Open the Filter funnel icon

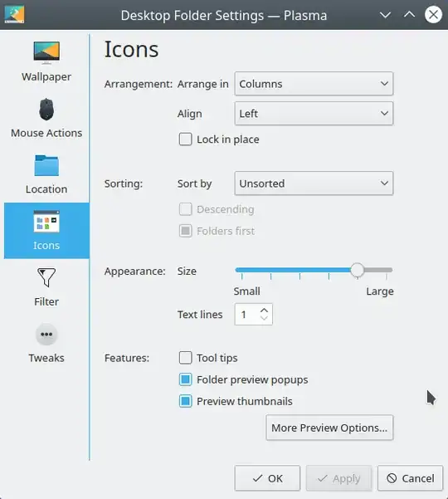(x=46, y=277)
